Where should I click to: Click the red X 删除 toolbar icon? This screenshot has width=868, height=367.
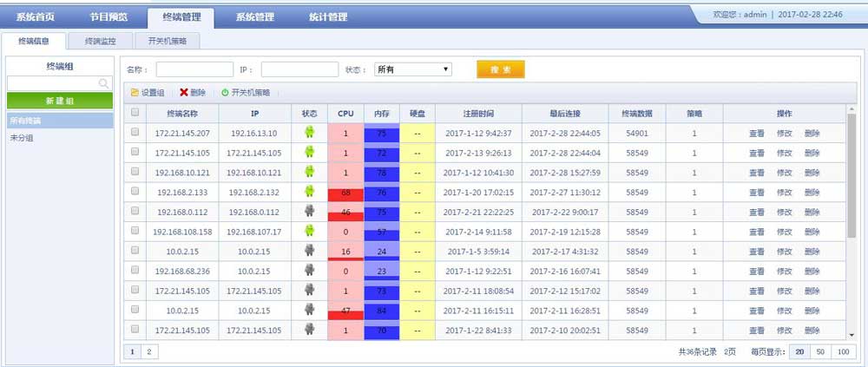(184, 92)
